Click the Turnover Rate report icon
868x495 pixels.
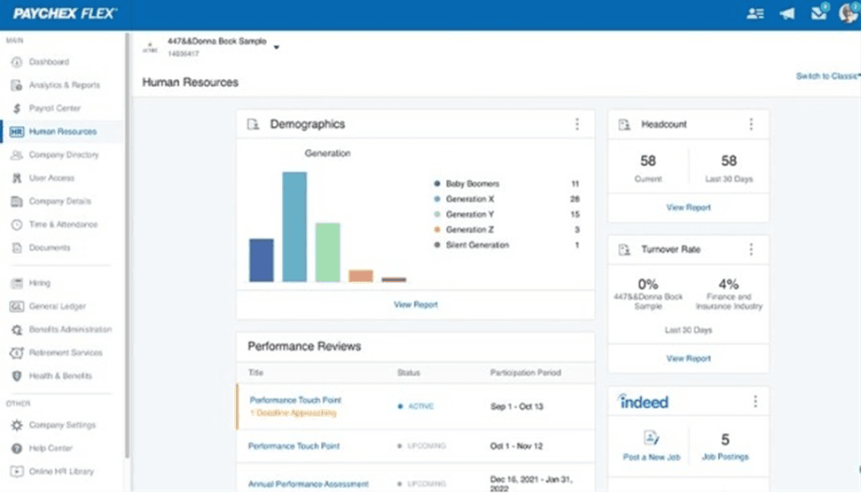coord(624,249)
